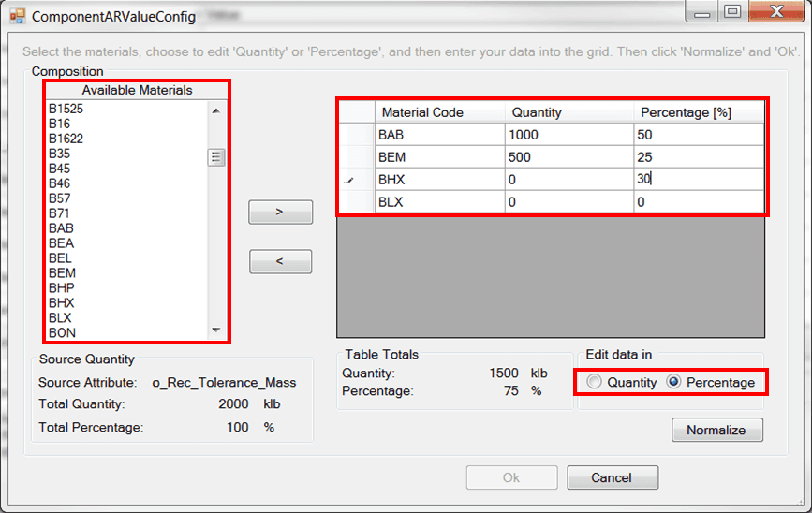Click the percentage cell showing 50
812x513 pixels.
(699, 135)
